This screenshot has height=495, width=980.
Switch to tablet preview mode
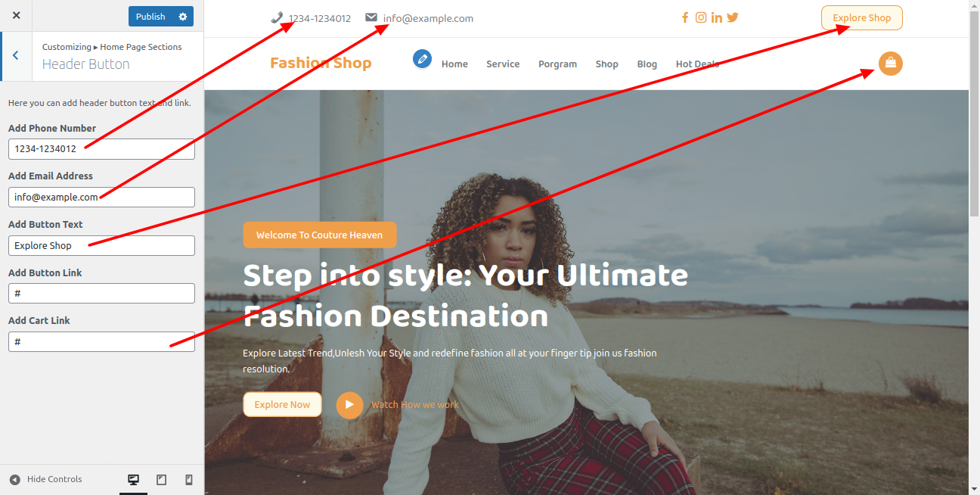[161, 479]
